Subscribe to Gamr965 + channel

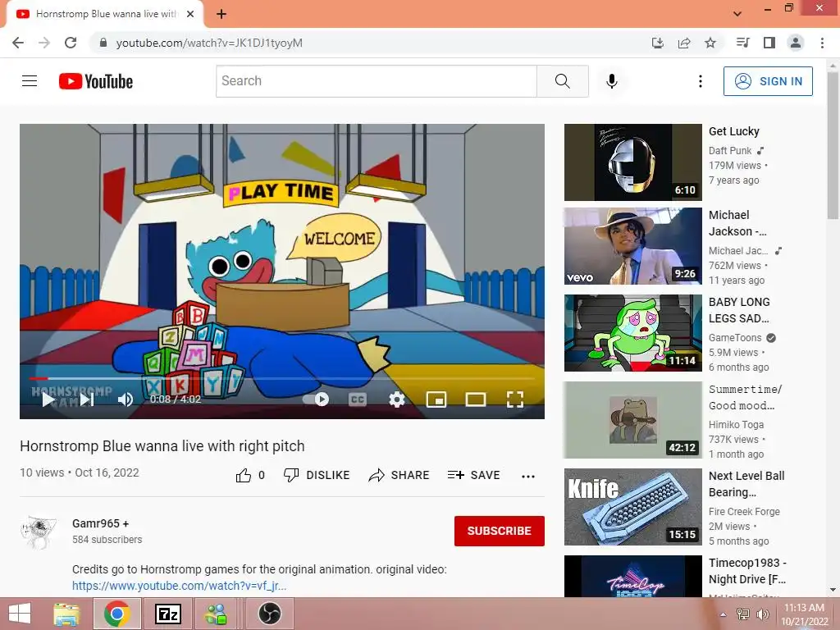(x=500, y=531)
